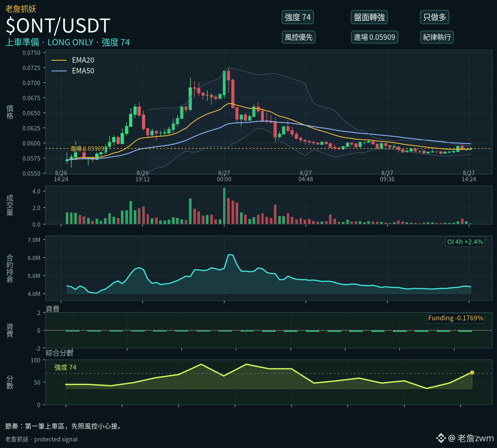497x448 pixels.
Task: Click the tallest volume bar at 00:00
Action: pos(224,206)
